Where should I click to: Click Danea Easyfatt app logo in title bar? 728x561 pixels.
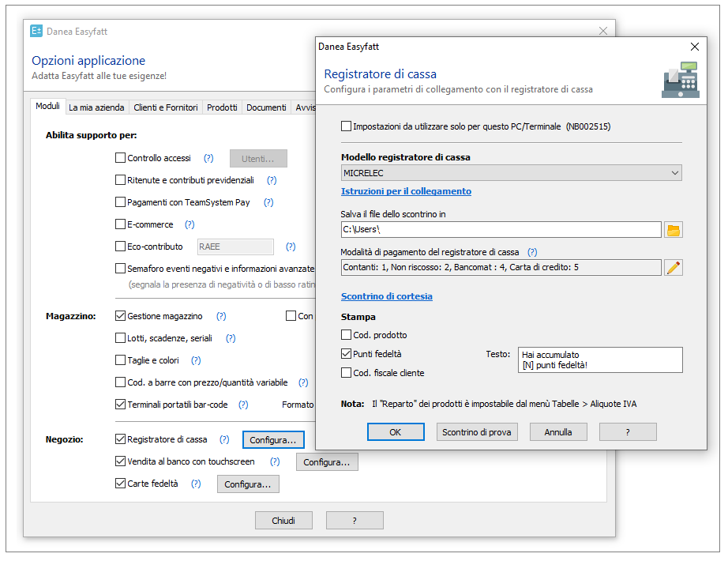tap(36, 31)
